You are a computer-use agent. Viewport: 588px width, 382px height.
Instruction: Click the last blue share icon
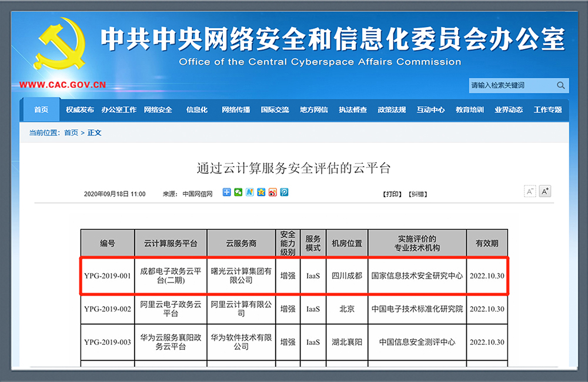click(x=284, y=192)
